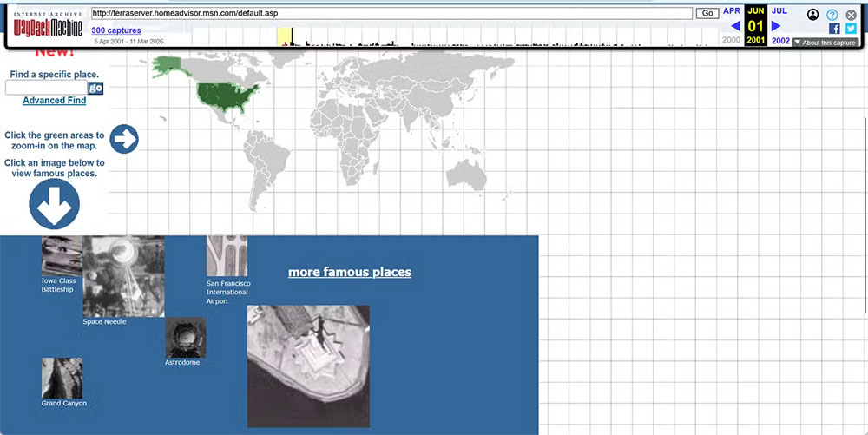
Task: Share capture on Facebook
Action: tap(834, 29)
